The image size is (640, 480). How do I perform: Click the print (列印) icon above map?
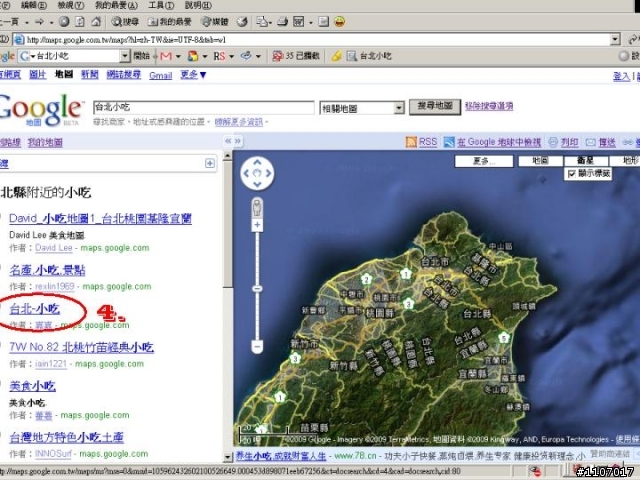pyautogui.click(x=553, y=142)
